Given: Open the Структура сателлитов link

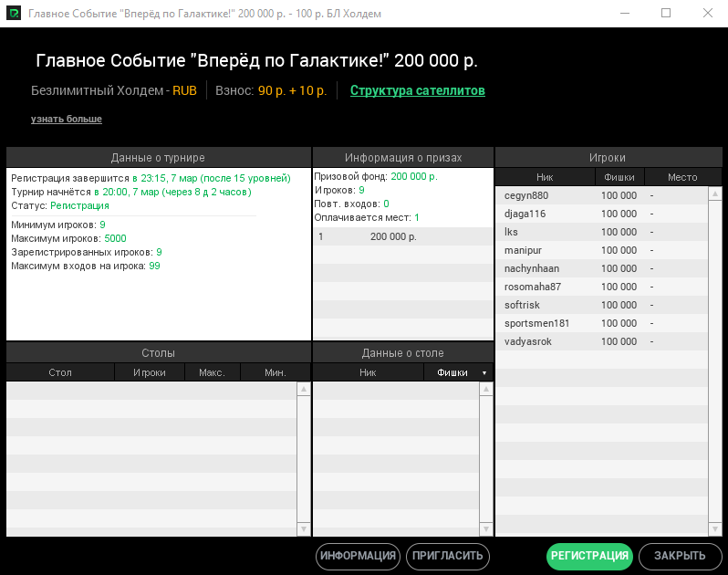Looking at the screenshot, I should tap(417, 90).
